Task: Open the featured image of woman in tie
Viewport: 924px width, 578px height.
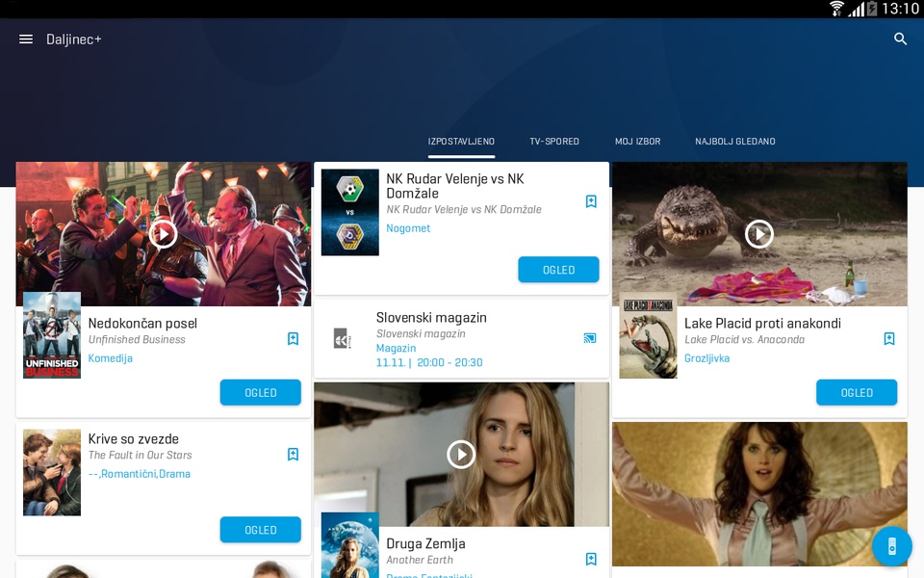Action: 759,494
